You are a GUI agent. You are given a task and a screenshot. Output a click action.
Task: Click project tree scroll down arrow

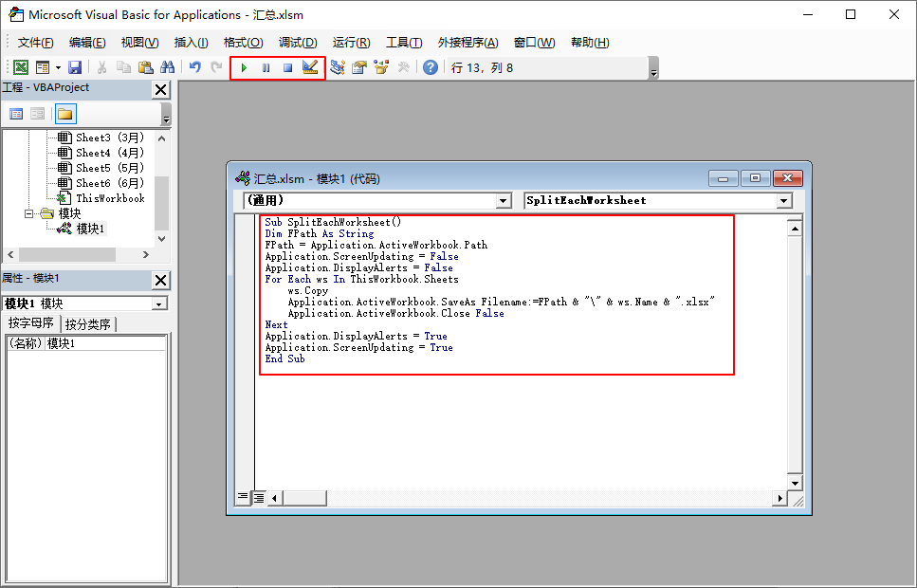coord(162,239)
